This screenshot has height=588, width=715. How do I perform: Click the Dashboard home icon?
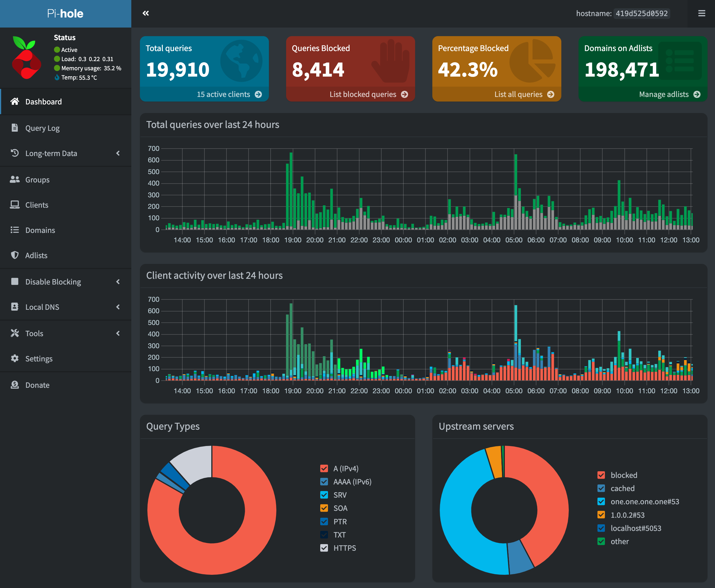coord(15,101)
